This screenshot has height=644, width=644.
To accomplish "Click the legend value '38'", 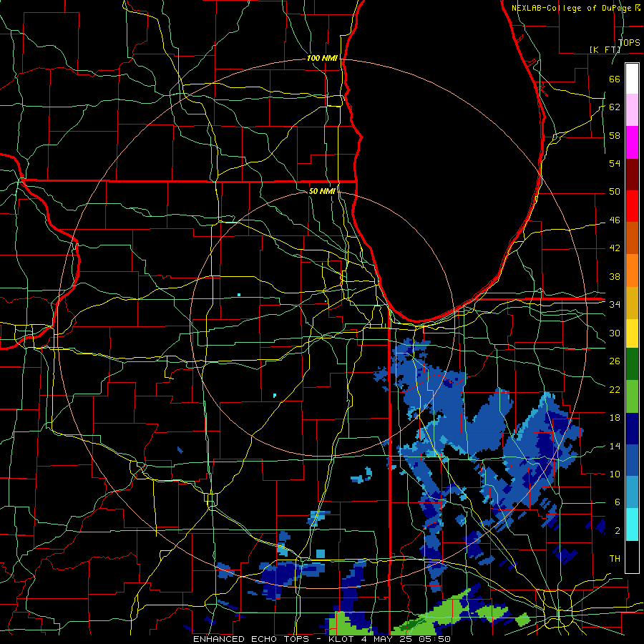I will pos(615,276).
